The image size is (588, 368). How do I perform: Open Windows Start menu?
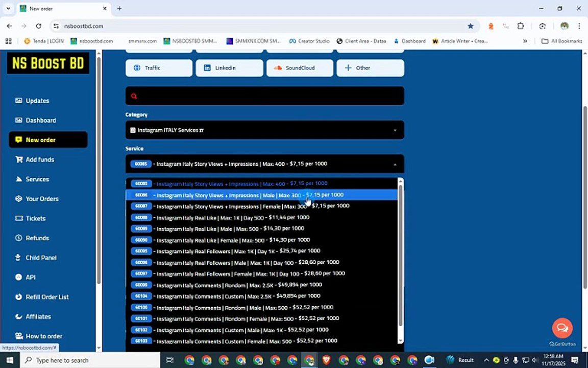10,360
